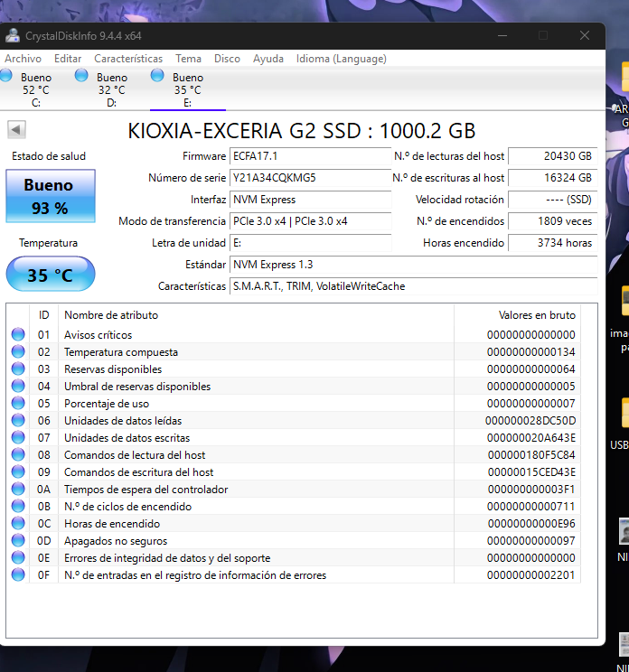Select the Apagados no seguros attribute name
The width and height of the screenshot is (629, 672).
tap(116, 541)
